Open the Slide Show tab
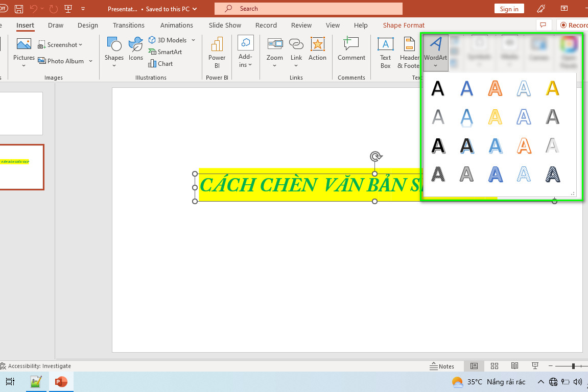 tap(225, 25)
